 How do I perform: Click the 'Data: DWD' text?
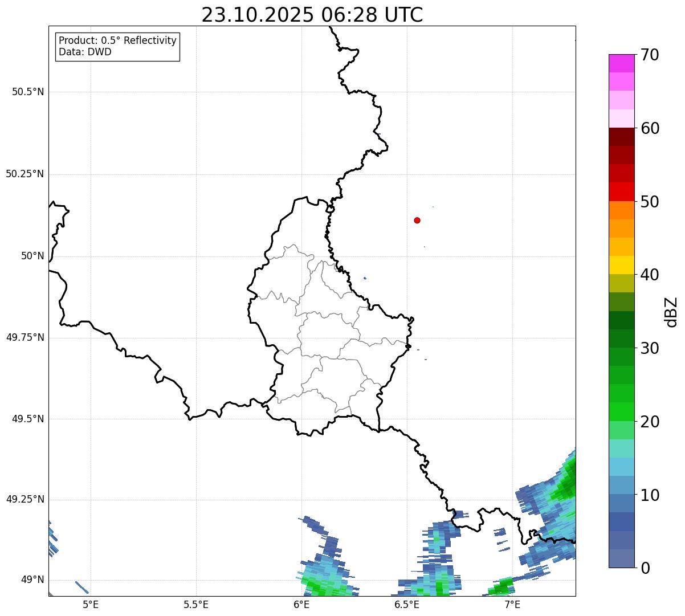[x=85, y=52]
